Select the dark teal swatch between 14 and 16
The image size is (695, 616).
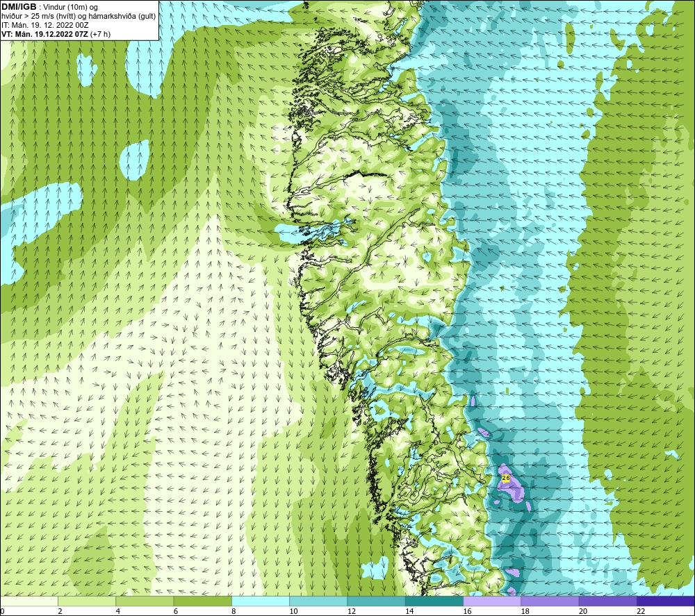[x=434, y=601]
